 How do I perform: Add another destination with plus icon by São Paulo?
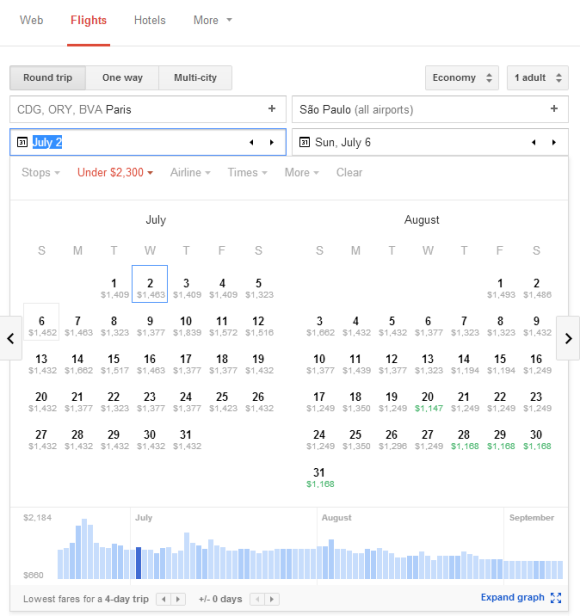[x=554, y=109]
